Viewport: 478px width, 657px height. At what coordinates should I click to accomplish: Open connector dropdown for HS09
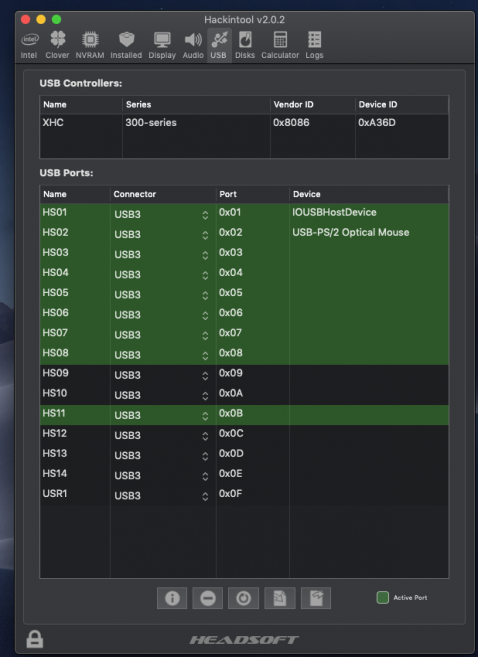click(x=161, y=375)
